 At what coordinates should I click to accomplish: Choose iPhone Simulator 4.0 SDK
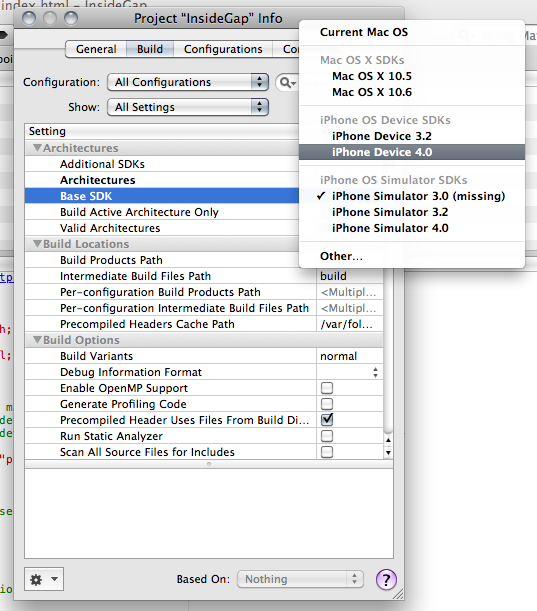(412, 228)
